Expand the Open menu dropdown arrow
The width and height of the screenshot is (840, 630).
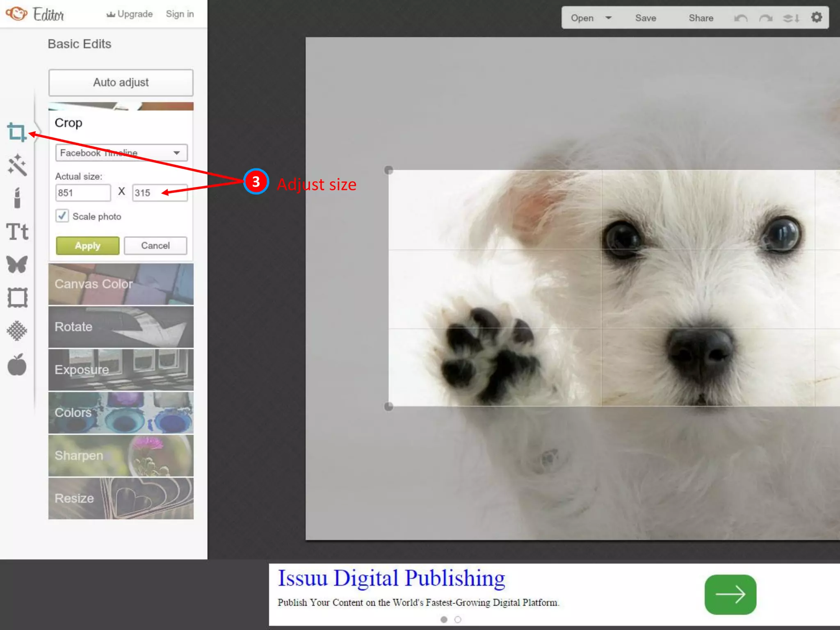pos(608,18)
